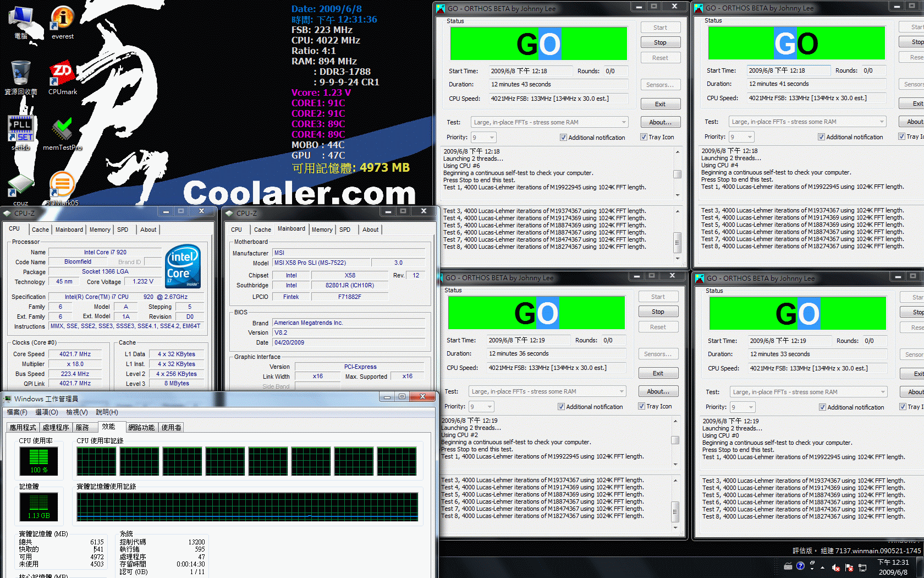924x578 pixels.
Task: Launch the setfsb PLL SET icon
Action: 21,133
